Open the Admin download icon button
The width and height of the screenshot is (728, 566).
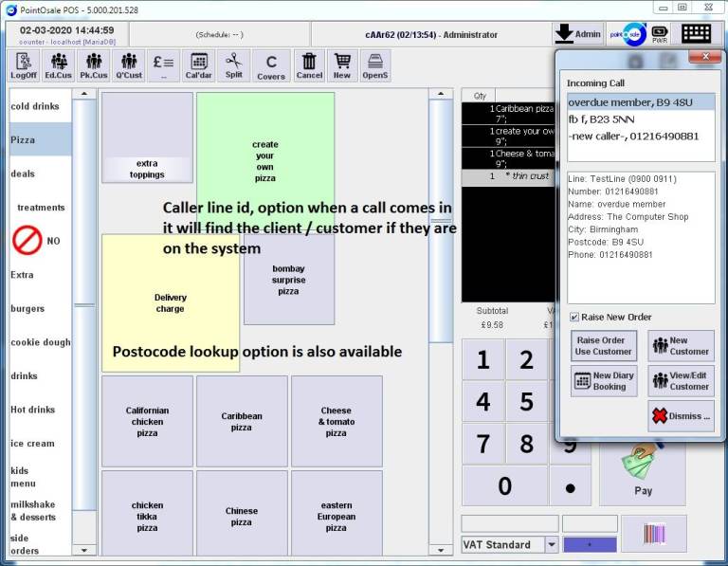pos(577,34)
